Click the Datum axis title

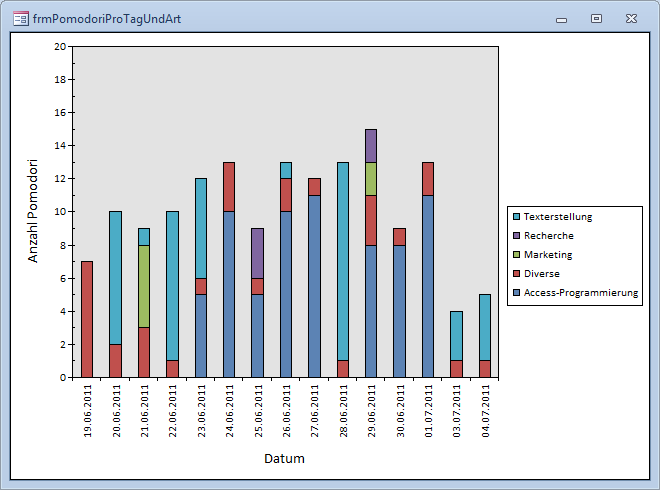click(284, 459)
